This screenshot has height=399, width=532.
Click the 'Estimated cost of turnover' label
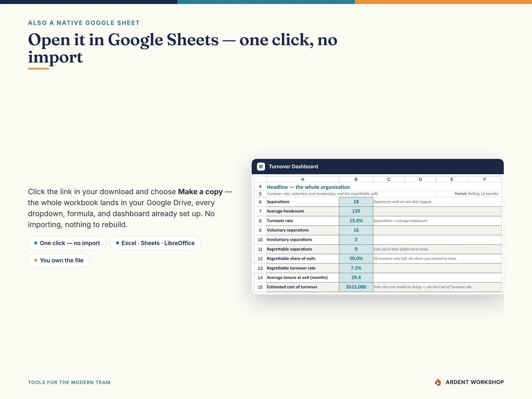tap(292, 287)
